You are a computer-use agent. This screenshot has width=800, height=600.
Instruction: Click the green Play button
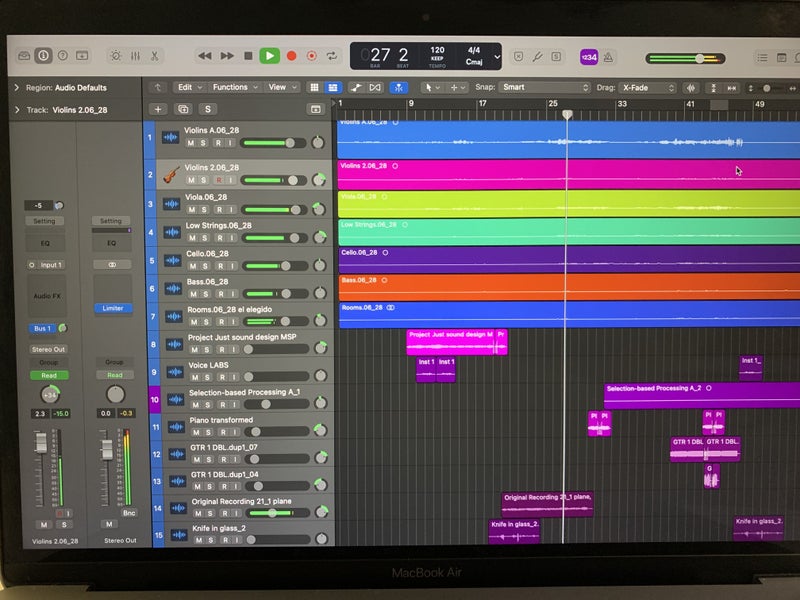point(269,56)
